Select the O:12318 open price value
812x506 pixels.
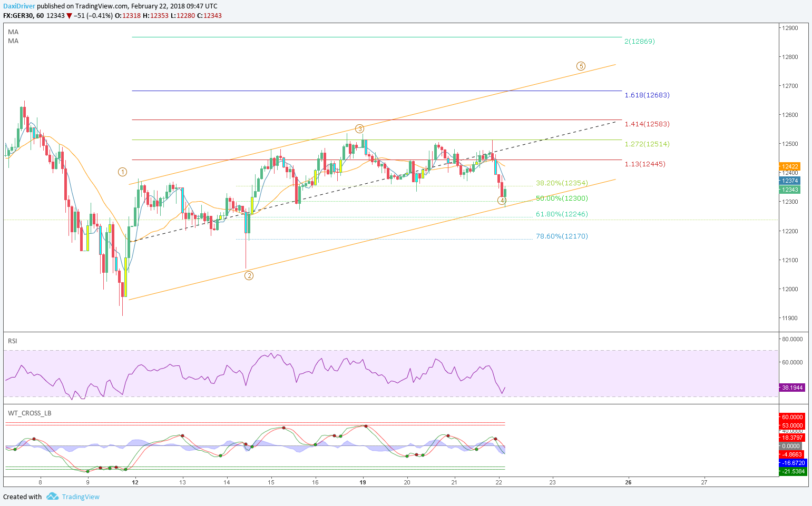[x=128, y=16]
